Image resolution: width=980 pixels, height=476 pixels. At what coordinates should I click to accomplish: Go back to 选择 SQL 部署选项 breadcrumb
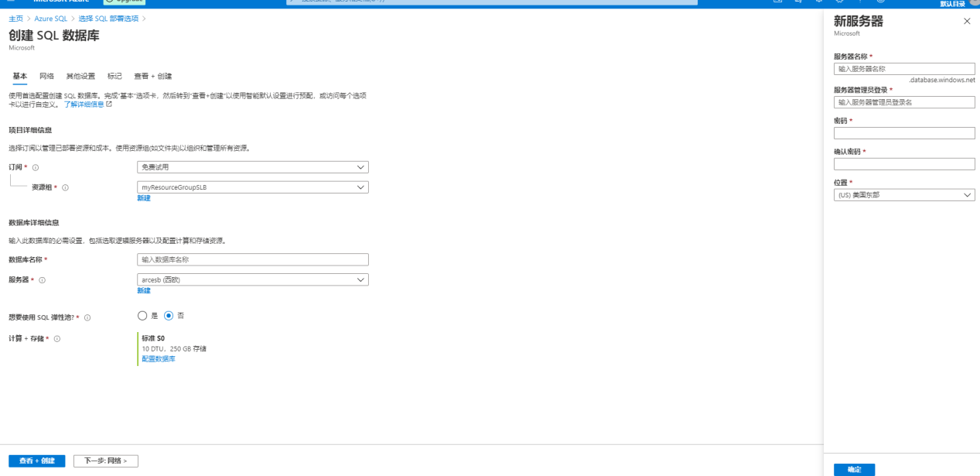click(108, 18)
